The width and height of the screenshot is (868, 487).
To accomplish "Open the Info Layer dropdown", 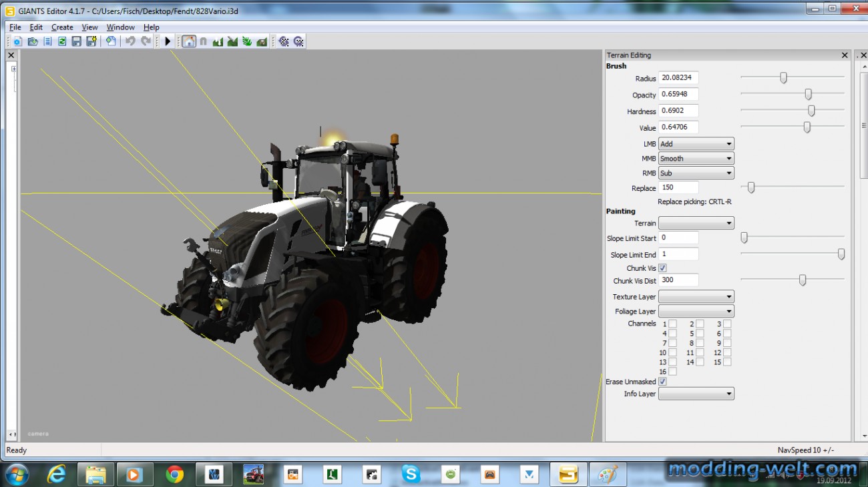I will tap(696, 394).
